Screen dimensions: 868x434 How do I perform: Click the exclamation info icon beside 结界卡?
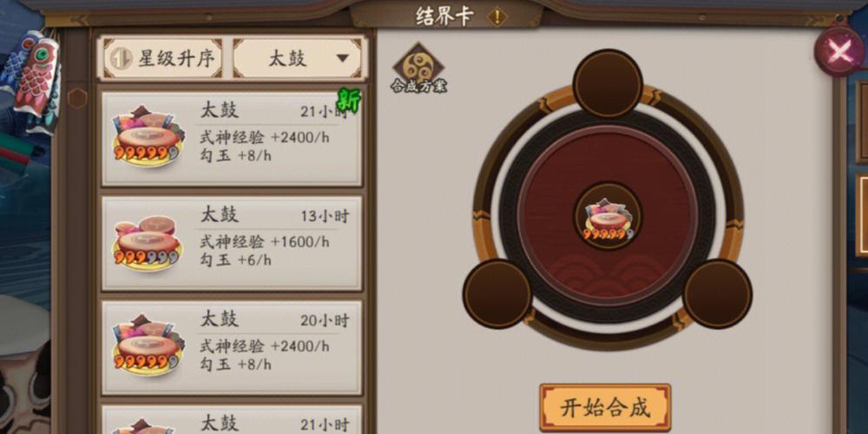click(496, 16)
